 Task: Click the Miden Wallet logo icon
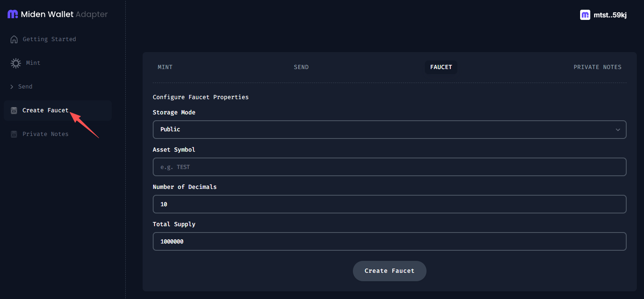(13, 14)
